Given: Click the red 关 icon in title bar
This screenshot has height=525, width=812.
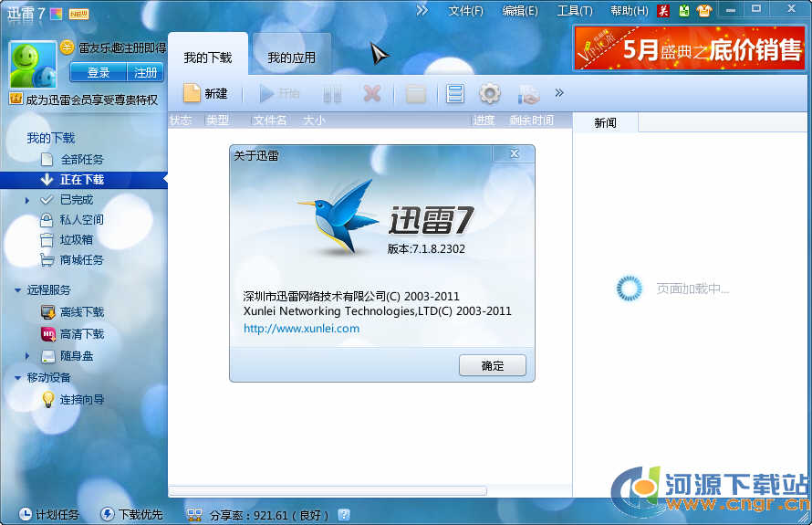Looking at the screenshot, I should pyautogui.click(x=663, y=10).
